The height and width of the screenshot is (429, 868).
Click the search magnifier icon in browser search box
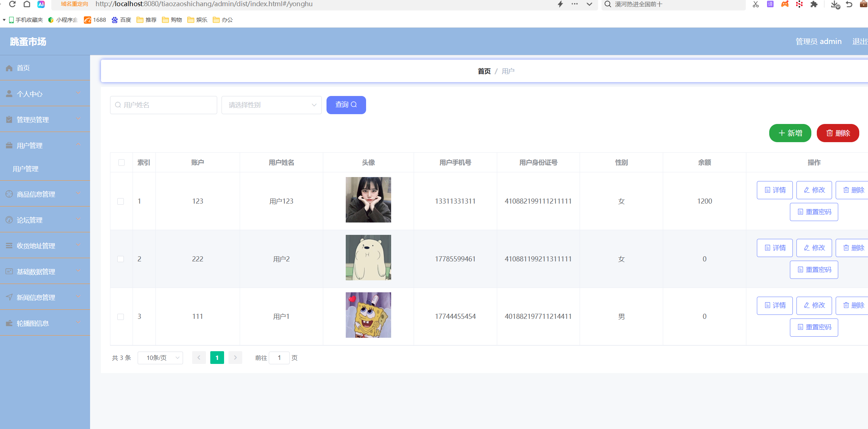(608, 4)
